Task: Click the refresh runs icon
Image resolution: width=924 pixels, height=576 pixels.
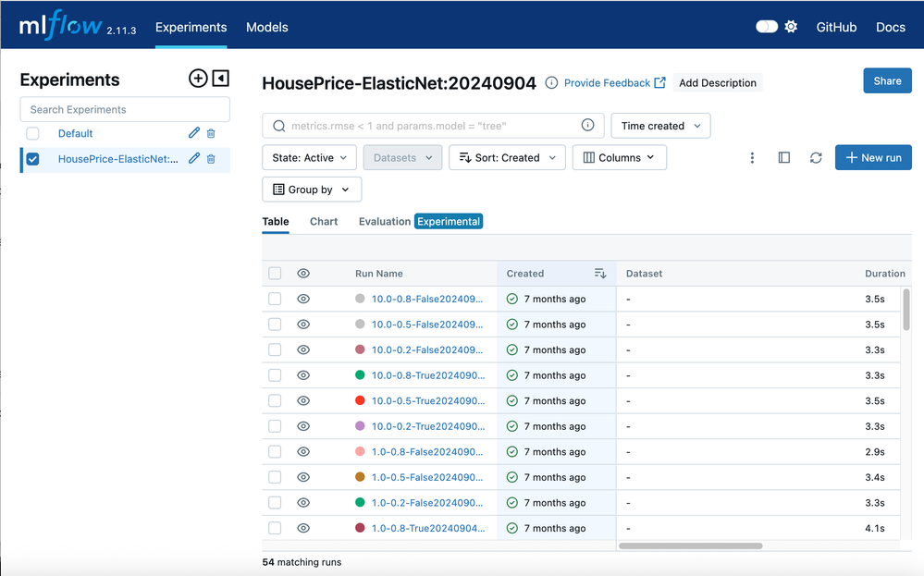Action: (x=816, y=158)
